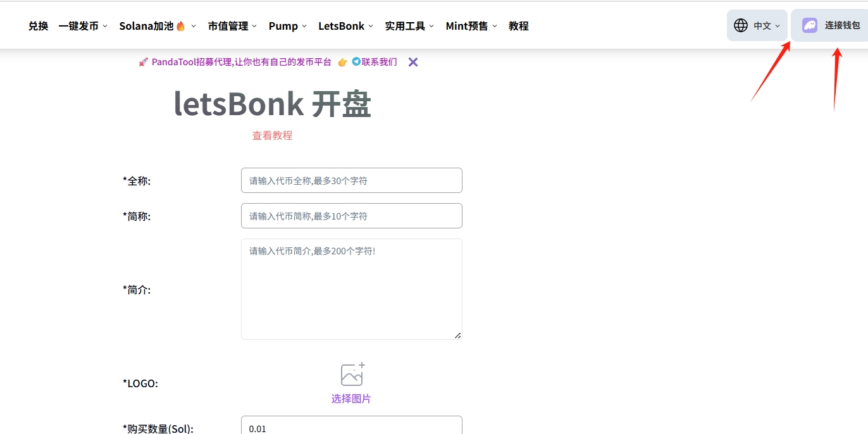Click the 选择图片 link
The width and height of the screenshot is (868, 434).
(x=351, y=399)
